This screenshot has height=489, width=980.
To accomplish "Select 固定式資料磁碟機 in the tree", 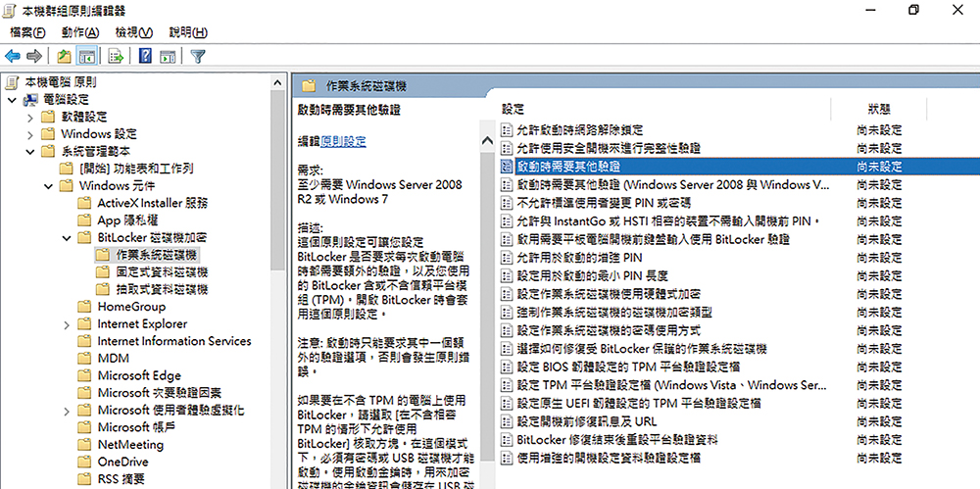I will click(x=162, y=272).
